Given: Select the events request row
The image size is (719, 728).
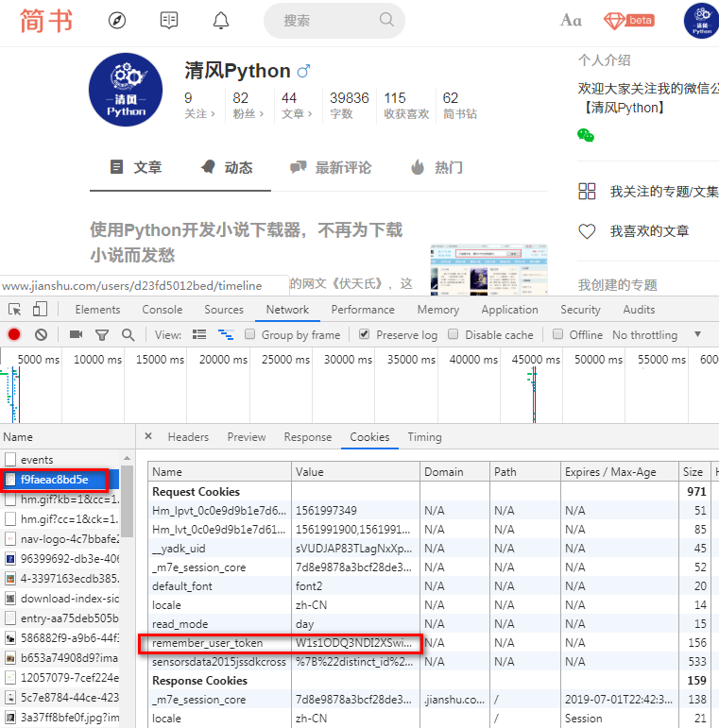Looking at the screenshot, I should [x=60, y=460].
